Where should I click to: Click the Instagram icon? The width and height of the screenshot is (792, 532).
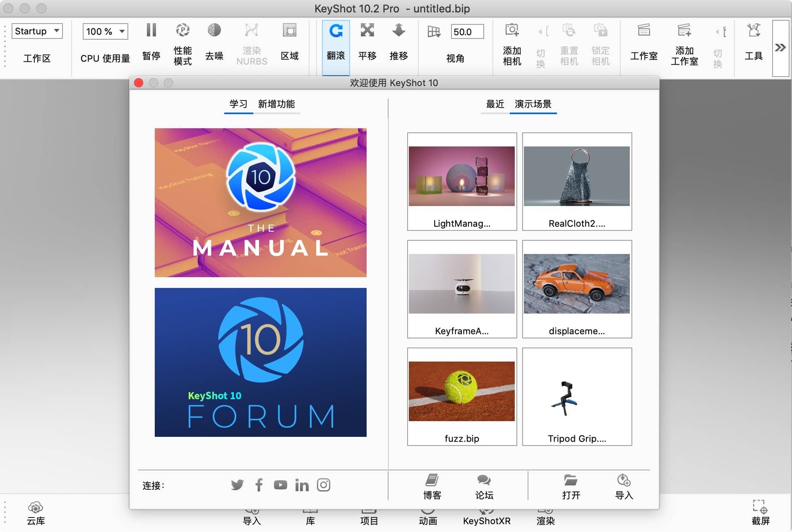(323, 485)
